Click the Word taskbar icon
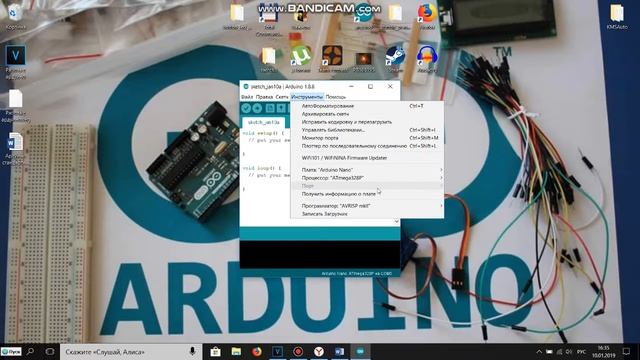The height and width of the screenshot is (360, 640). point(340,351)
